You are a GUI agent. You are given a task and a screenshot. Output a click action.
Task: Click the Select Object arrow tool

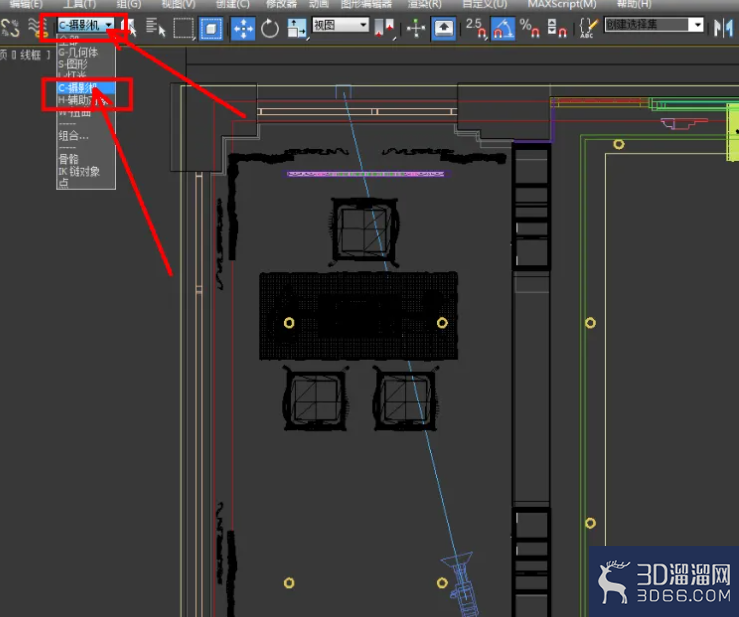(129, 28)
